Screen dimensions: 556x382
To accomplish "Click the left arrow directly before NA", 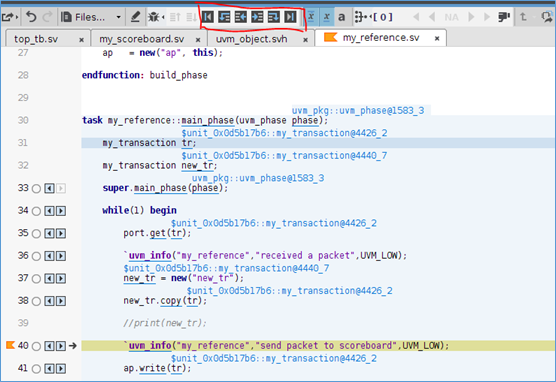I will (432, 17).
